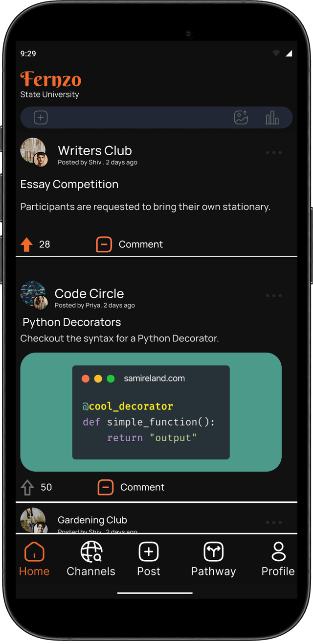313x644 pixels.
Task: Open Comment label under Code Circle post
Action: [x=142, y=487]
